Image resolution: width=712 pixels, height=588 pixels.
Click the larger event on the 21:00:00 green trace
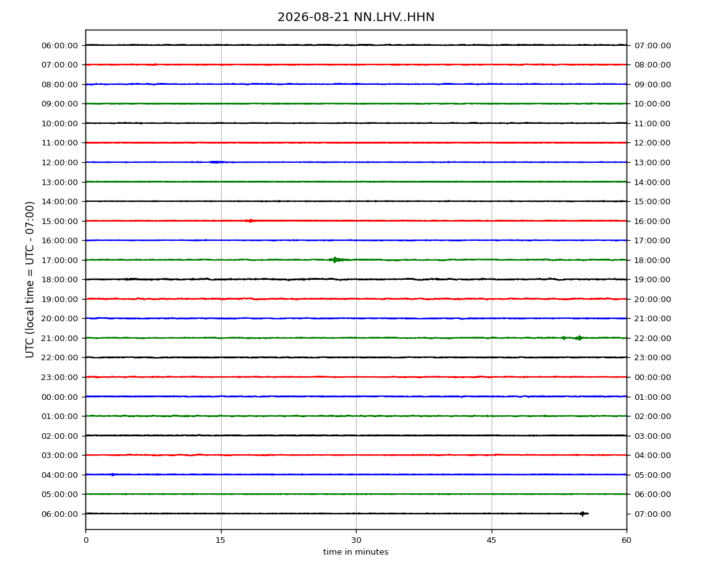(x=579, y=338)
